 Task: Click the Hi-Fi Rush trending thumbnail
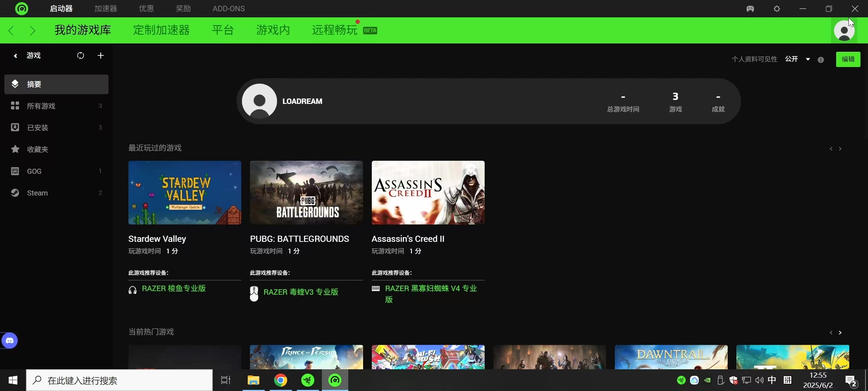click(428, 357)
